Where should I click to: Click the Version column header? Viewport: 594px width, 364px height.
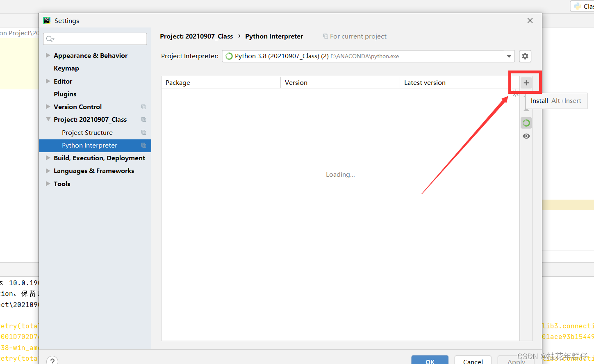pyautogui.click(x=340, y=82)
